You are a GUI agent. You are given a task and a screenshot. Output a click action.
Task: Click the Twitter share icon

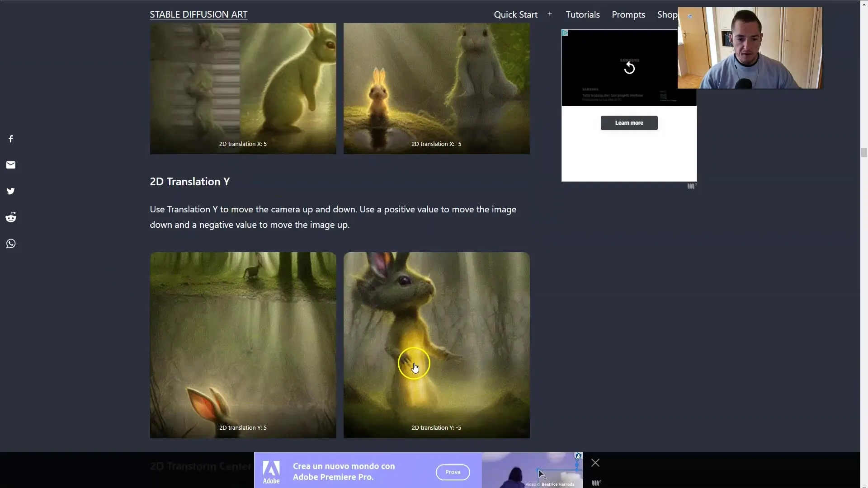tap(10, 191)
